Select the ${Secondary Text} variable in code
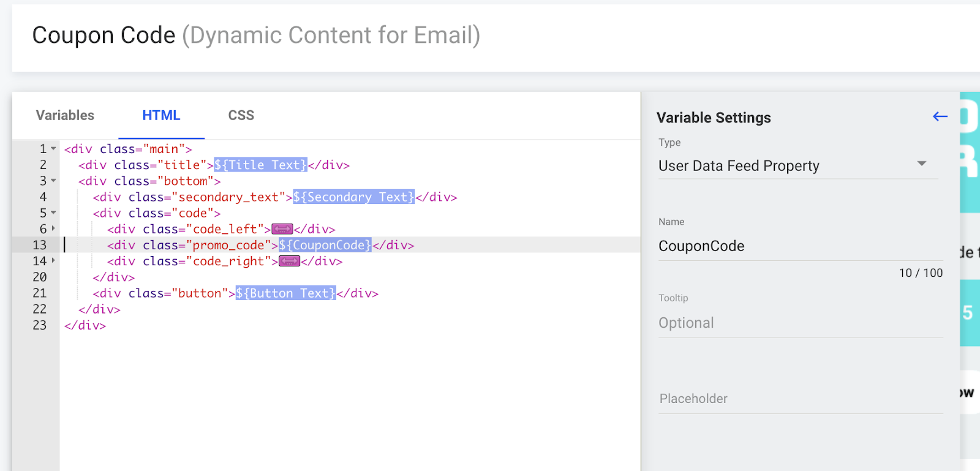Viewport: 980px width, 471px height. click(x=353, y=197)
